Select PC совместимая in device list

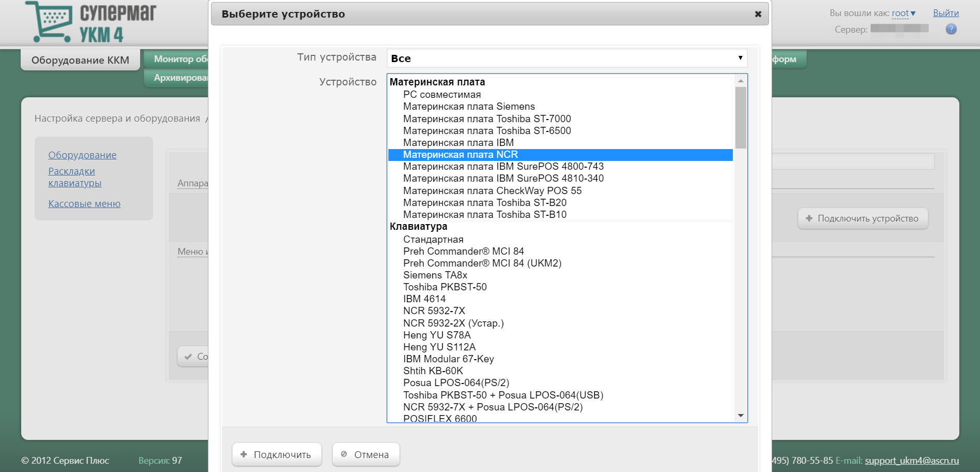561,94
